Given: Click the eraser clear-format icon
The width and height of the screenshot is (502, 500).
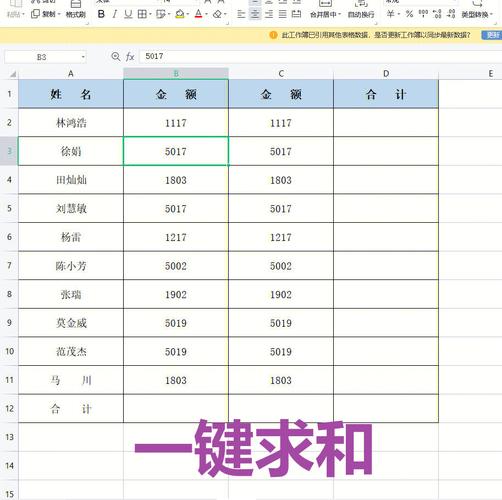Looking at the screenshot, I should [x=217, y=14].
